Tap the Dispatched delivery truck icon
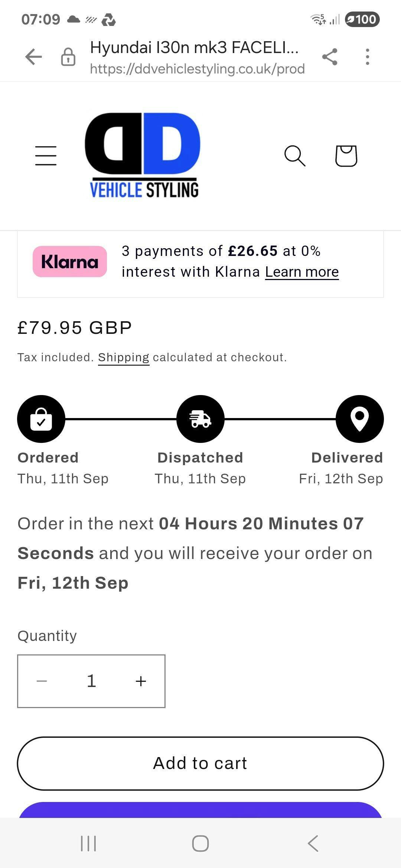401x868 pixels. [x=200, y=419]
